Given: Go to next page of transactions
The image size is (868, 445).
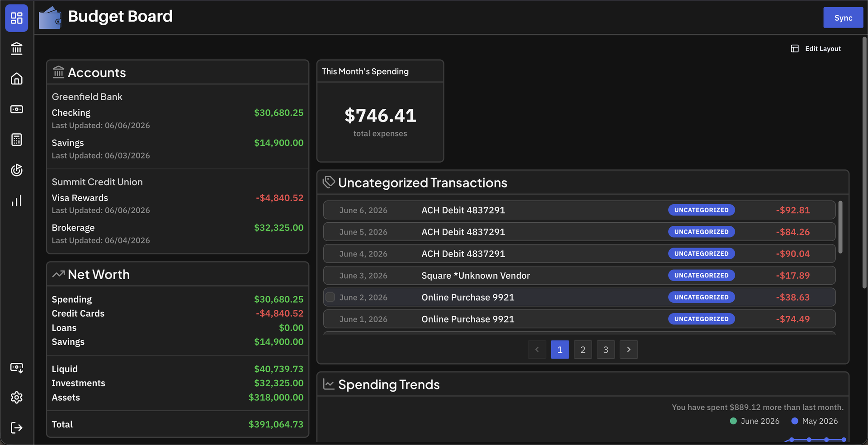Looking at the screenshot, I should click(629, 350).
